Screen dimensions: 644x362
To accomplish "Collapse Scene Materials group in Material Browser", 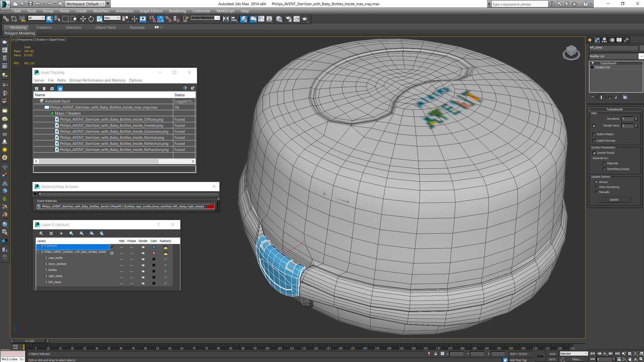I will pos(35,201).
